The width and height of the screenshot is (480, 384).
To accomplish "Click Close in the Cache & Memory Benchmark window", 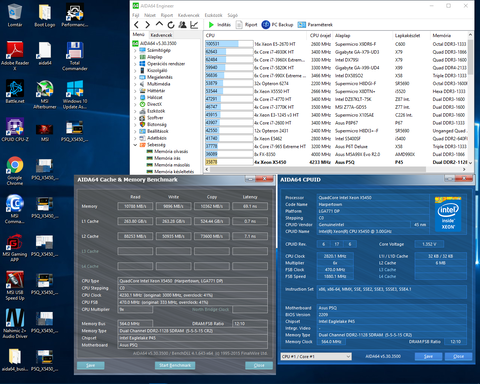I will coord(259,365).
